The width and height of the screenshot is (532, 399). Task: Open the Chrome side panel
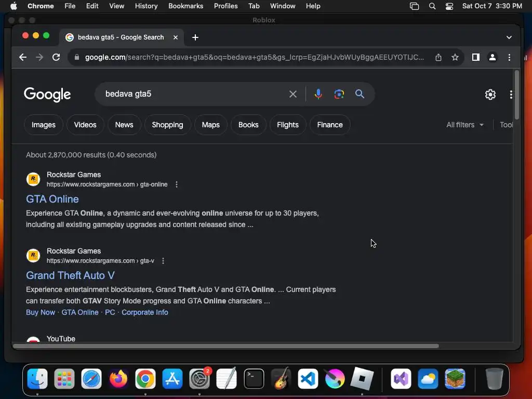[476, 57]
